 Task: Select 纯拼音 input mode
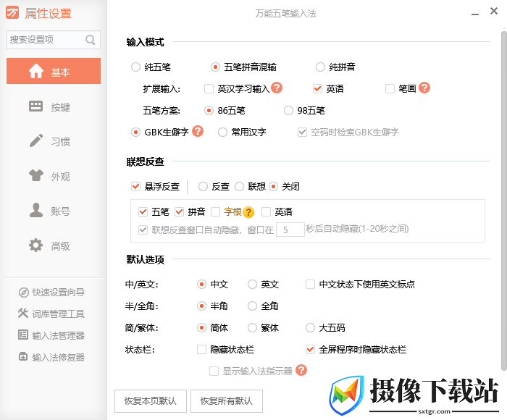tap(320, 67)
